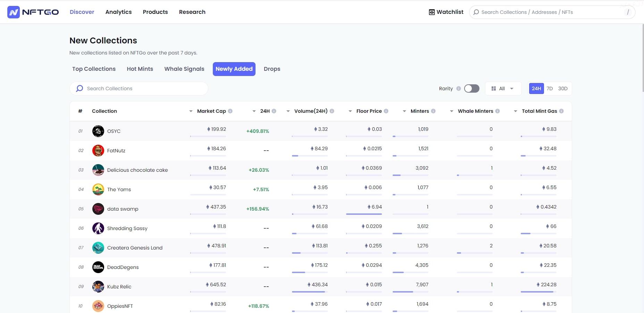Open the Kubz Relic collection name
The image size is (644, 313).
[119, 287]
